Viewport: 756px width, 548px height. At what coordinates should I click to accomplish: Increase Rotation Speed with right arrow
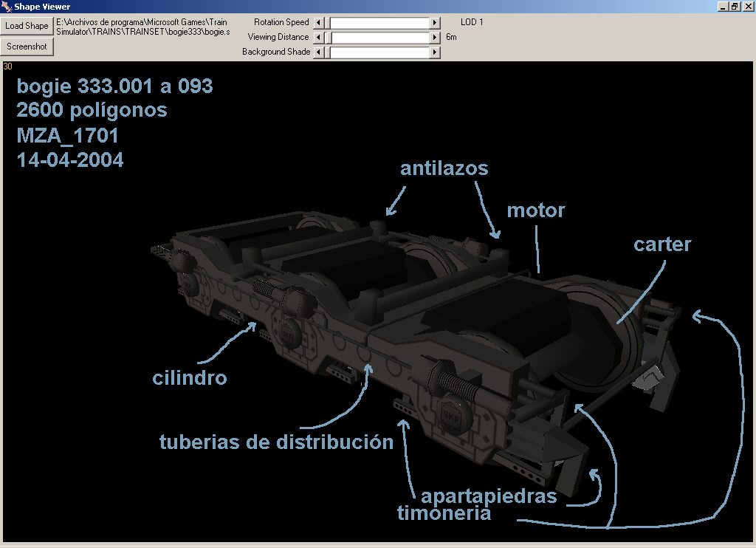click(435, 23)
